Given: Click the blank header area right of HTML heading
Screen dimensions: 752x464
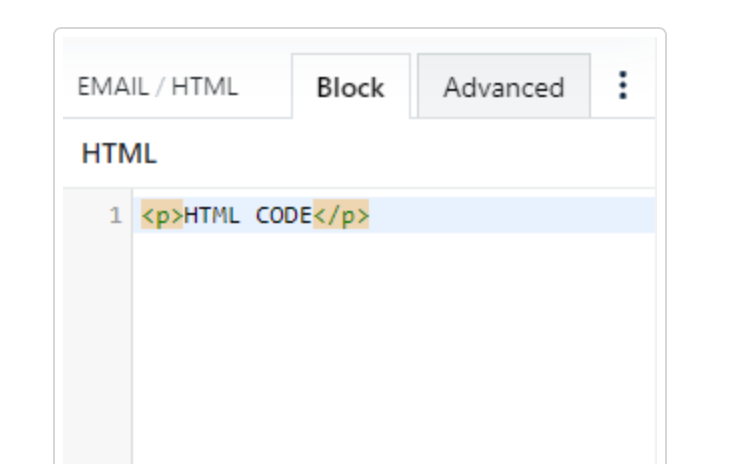Looking at the screenshot, I should point(400,154).
